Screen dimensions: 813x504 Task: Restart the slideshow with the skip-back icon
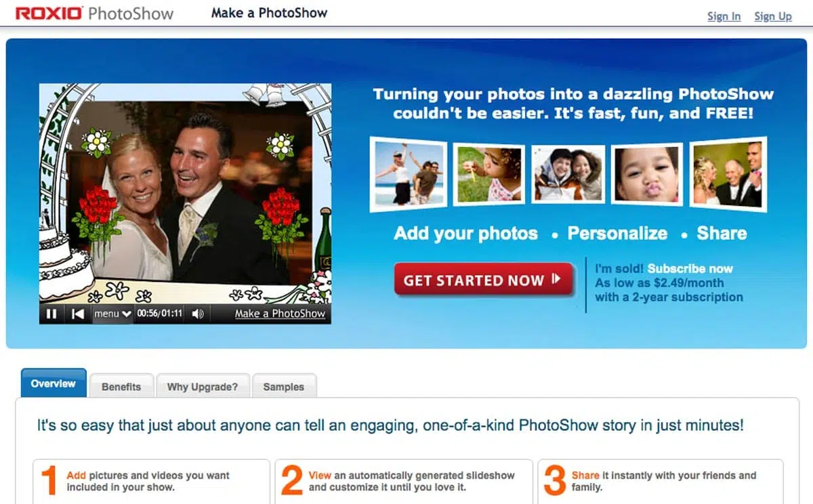point(78,314)
